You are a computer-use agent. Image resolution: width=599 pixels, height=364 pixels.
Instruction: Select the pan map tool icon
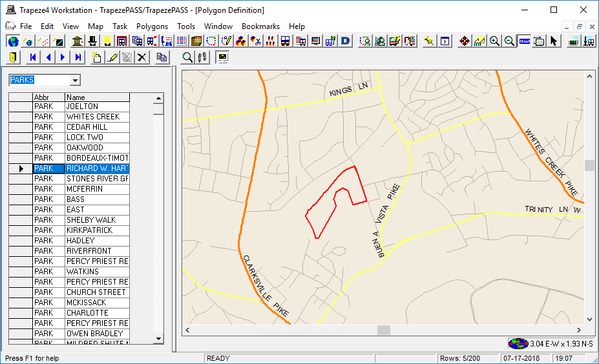[465, 41]
